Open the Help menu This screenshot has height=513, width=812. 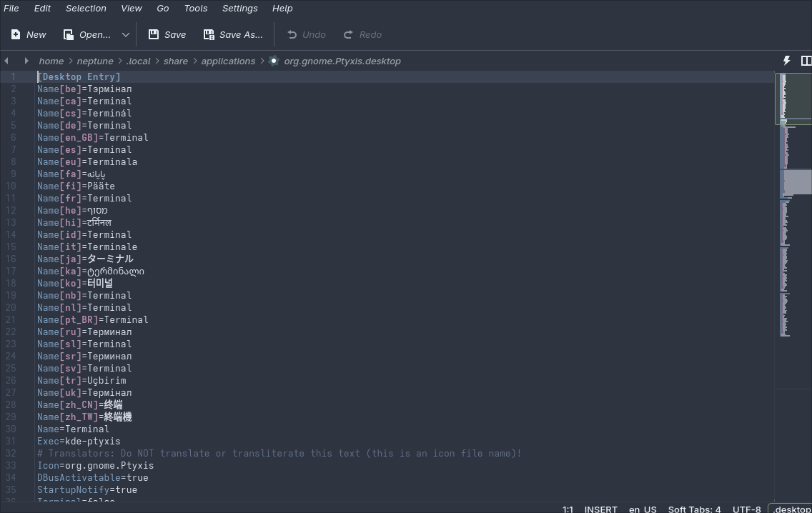point(282,9)
